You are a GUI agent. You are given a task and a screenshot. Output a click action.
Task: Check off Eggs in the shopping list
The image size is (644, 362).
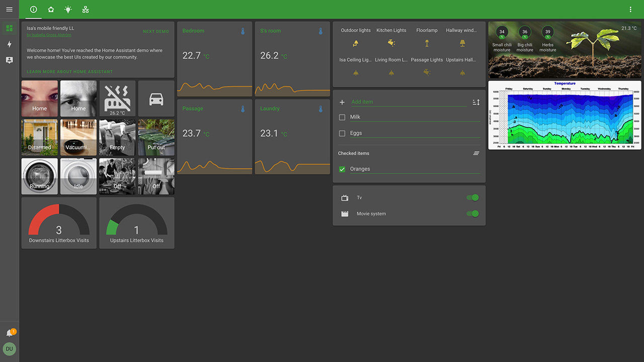pyautogui.click(x=342, y=133)
